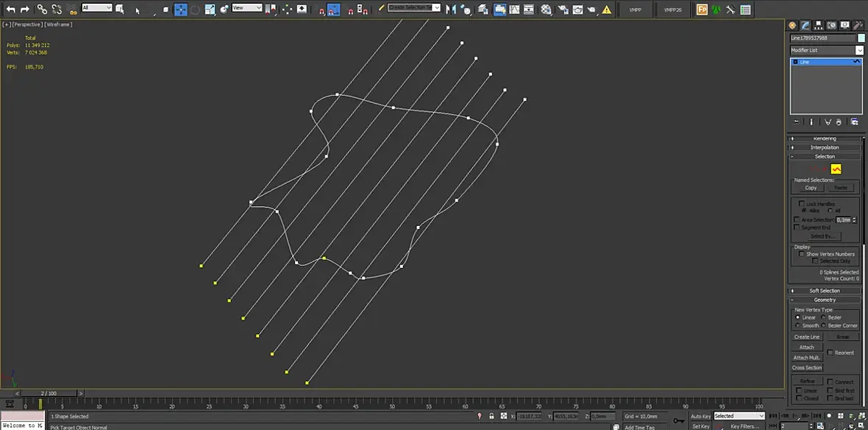Click the Pin Stack icon
Screen dimensions: 868x430
796,122
